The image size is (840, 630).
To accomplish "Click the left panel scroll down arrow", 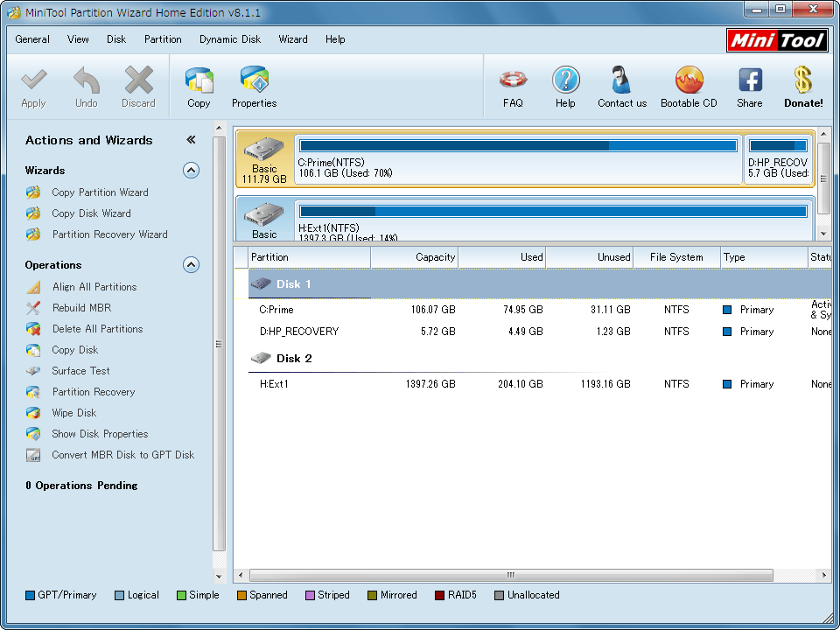I will tap(219, 577).
